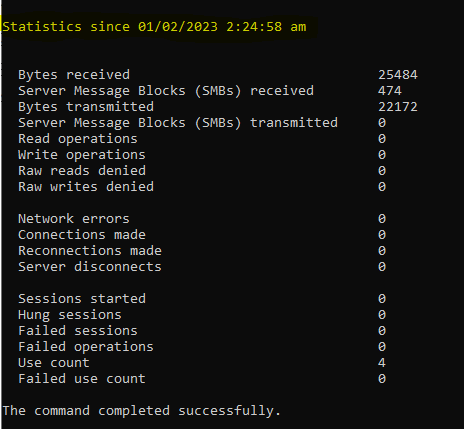This screenshot has width=464, height=429.
Task: Click the Bytes received label
Action: (x=74, y=75)
